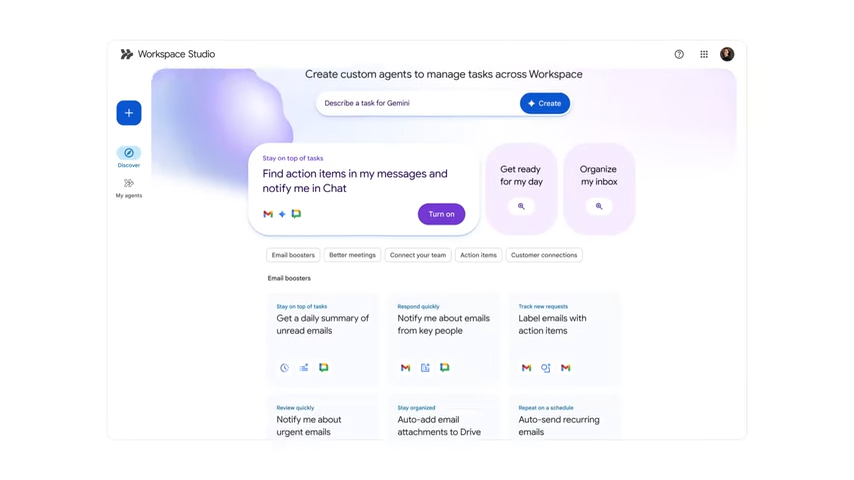Screen dimensions: 854x480
Task: Click the Describe a task for Gemini field
Action: pyautogui.click(x=415, y=103)
